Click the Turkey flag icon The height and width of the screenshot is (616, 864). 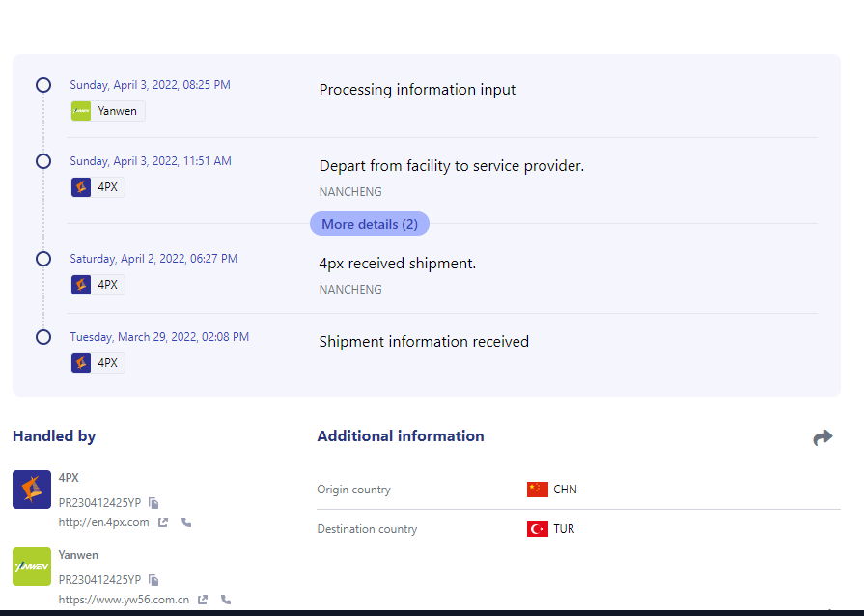(x=538, y=529)
